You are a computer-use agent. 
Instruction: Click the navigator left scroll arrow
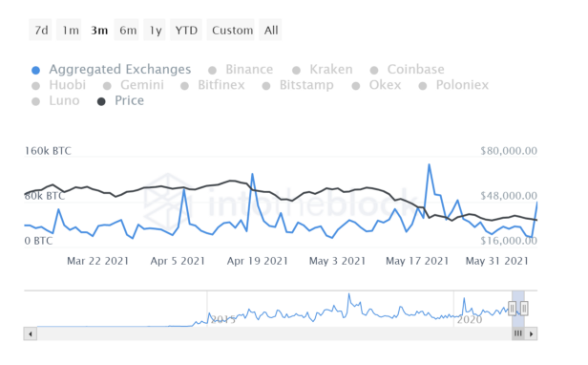click(31, 333)
